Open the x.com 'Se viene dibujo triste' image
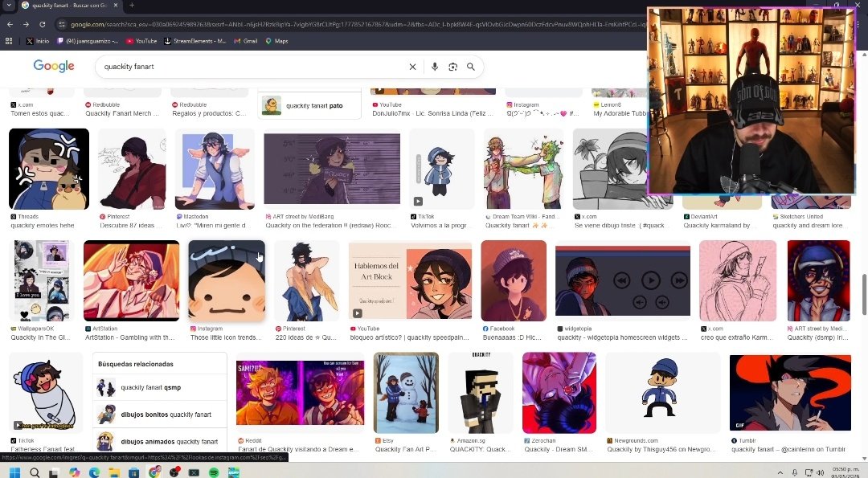Viewport: 868px width, 478px height. [610, 169]
